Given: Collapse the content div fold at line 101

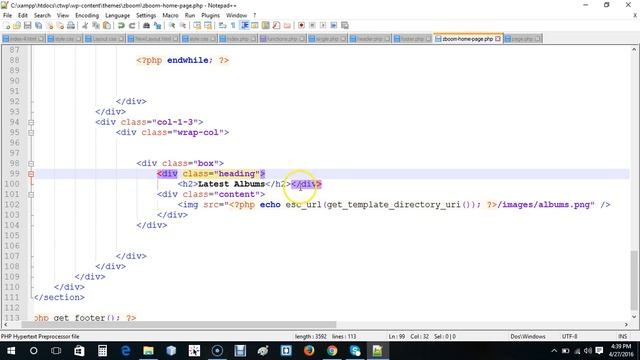Looking at the screenshot, I should click(31, 194).
